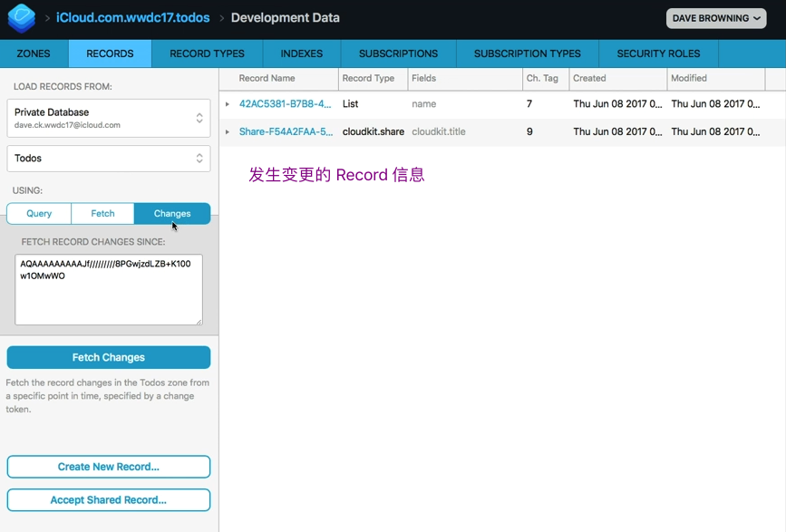Expand the Share-F54A2FAA record row

coord(228,132)
